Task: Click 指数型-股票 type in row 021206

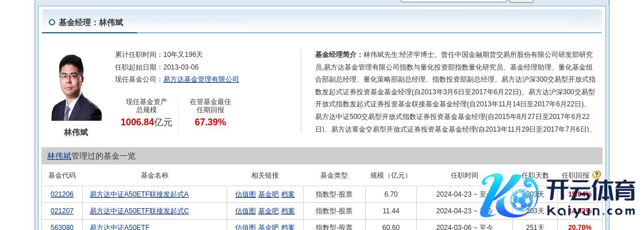Action: pyautogui.click(x=334, y=194)
